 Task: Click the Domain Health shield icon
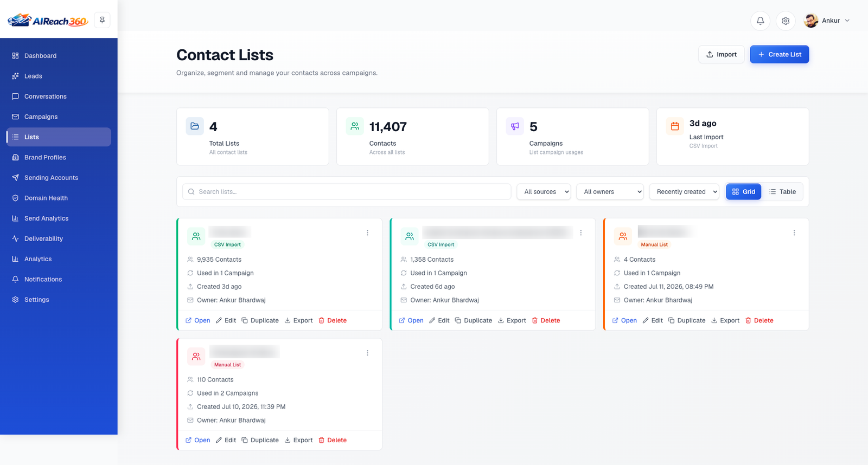pos(15,198)
